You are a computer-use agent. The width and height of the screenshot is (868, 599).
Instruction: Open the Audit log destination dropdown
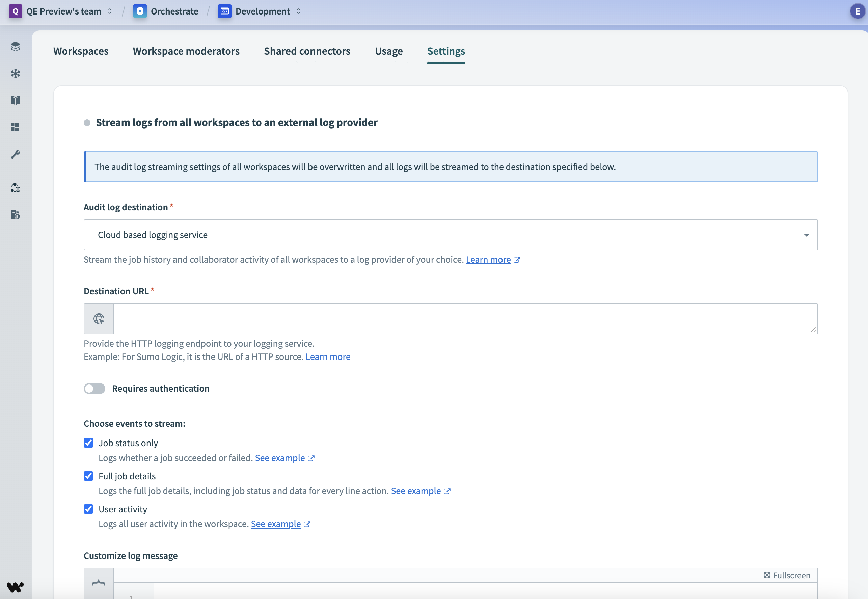click(450, 235)
